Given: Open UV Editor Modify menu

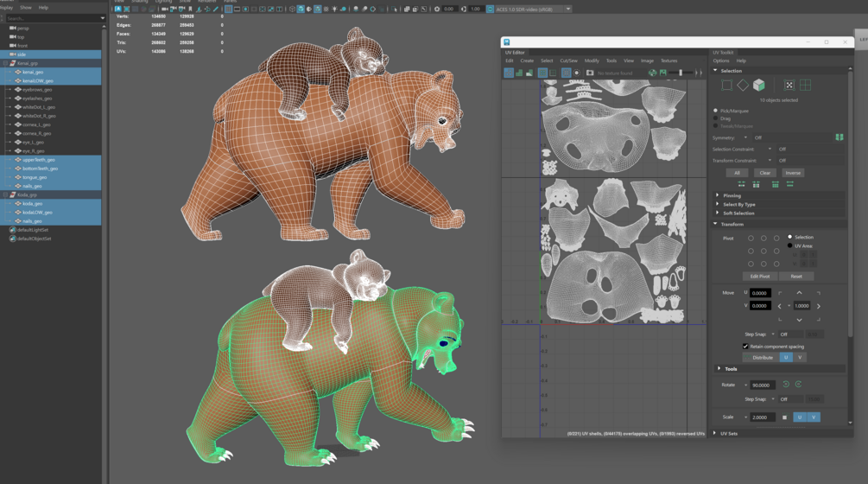Looking at the screenshot, I should (x=592, y=60).
